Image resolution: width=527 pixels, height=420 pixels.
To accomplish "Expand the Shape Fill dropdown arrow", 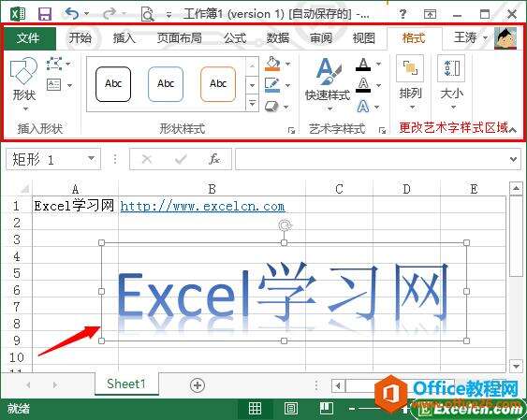I will 287,64.
